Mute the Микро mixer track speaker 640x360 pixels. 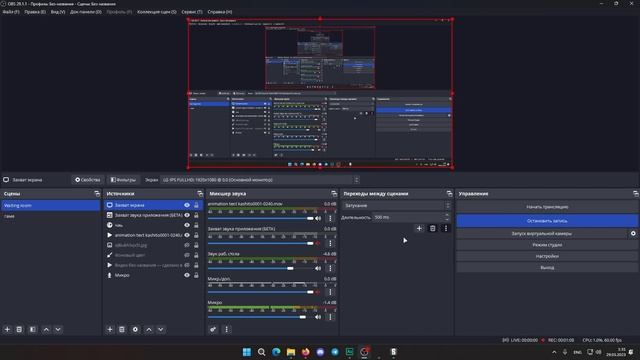318,317
